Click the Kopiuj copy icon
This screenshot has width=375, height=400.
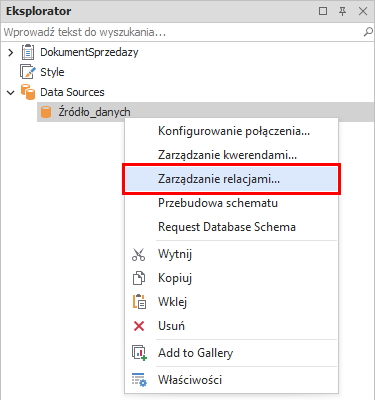(x=139, y=278)
